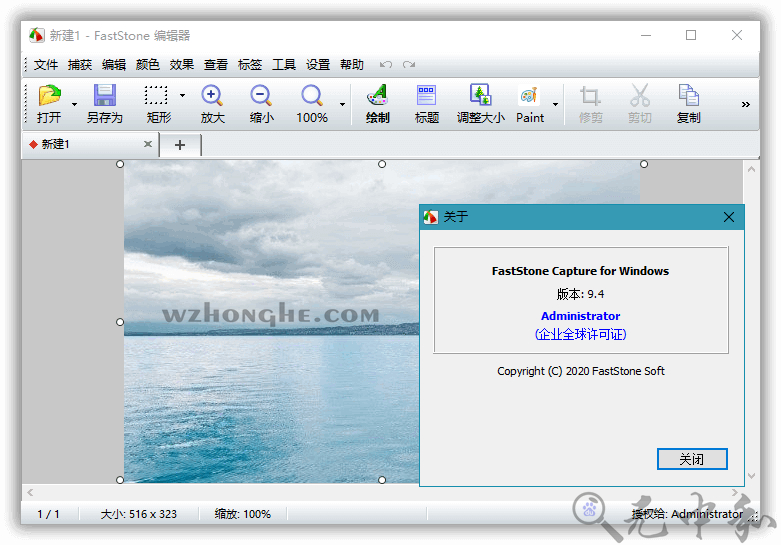This screenshot has width=781, height=545.
Task: Open the 颜色 menu
Action: pos(147,65)
